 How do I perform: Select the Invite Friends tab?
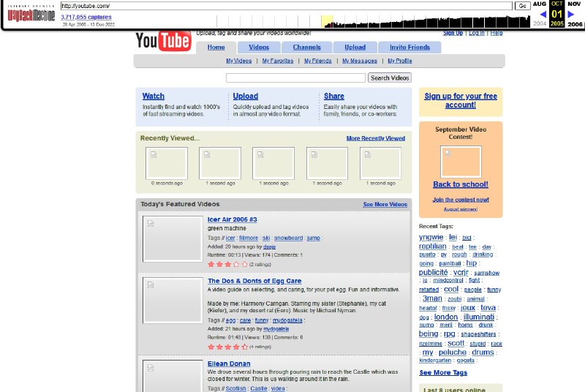click(x=409, y=48)
